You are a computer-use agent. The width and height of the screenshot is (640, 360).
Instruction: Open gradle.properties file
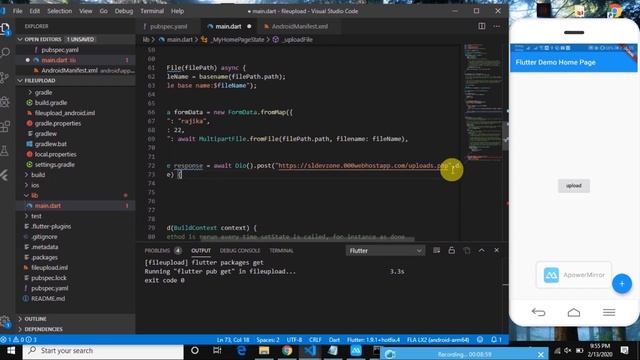[76, 123]
